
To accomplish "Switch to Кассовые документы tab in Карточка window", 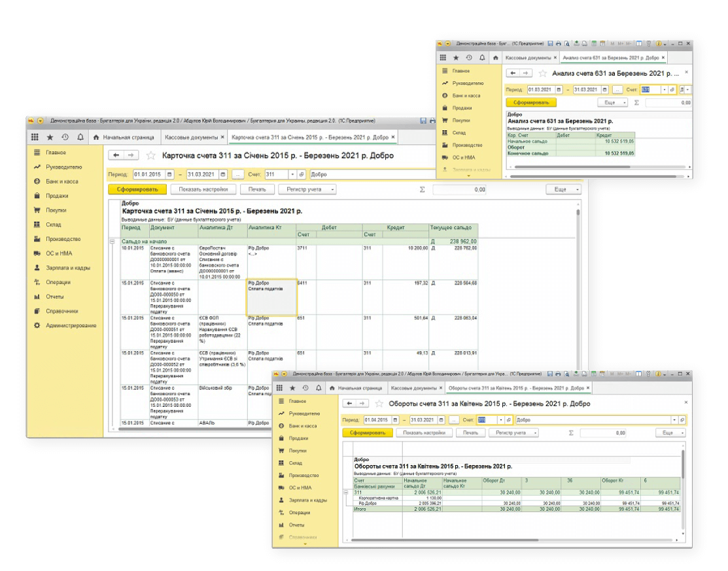I will pos(190,137).
